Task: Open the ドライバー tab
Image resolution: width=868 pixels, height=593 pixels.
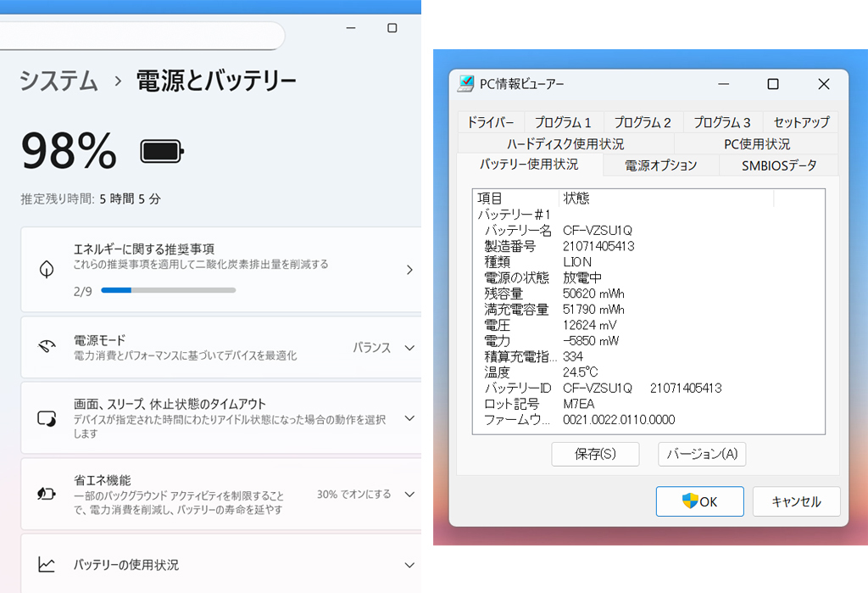Action: click(492, 121)
